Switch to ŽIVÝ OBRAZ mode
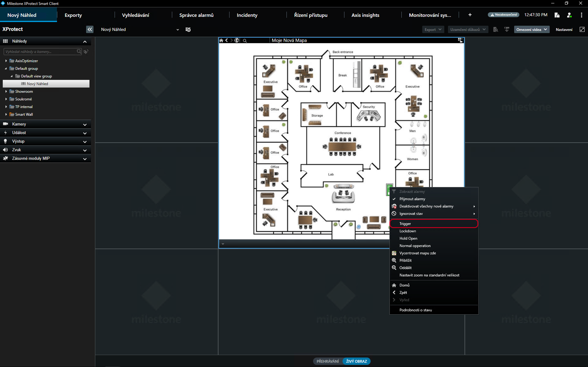This screenshot has width=588, height=367. click(356, 361)
